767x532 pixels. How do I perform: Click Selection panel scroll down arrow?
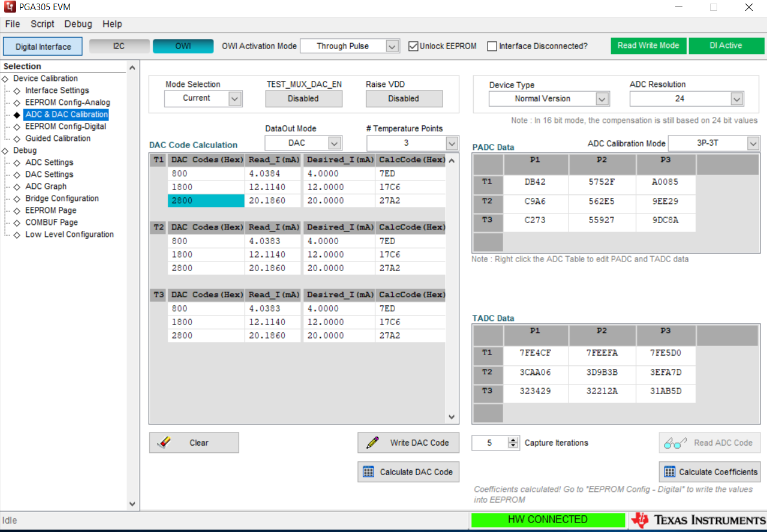click(x=133, y=504)
